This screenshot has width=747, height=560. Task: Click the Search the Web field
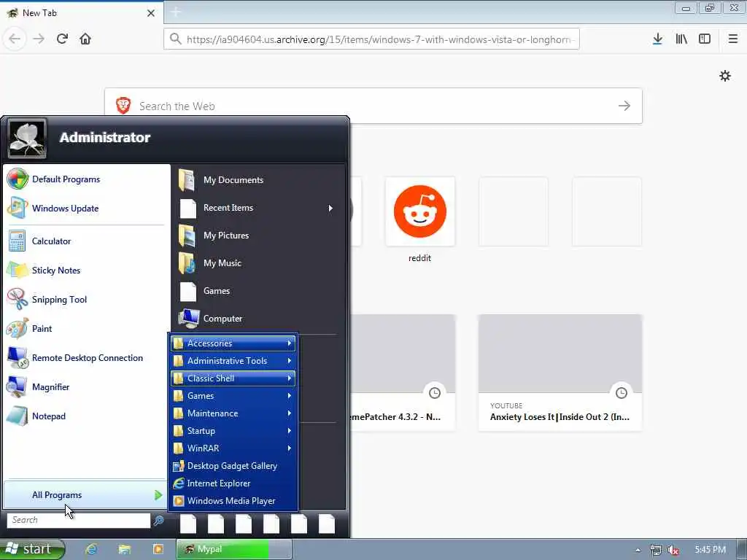pos(373,106)
